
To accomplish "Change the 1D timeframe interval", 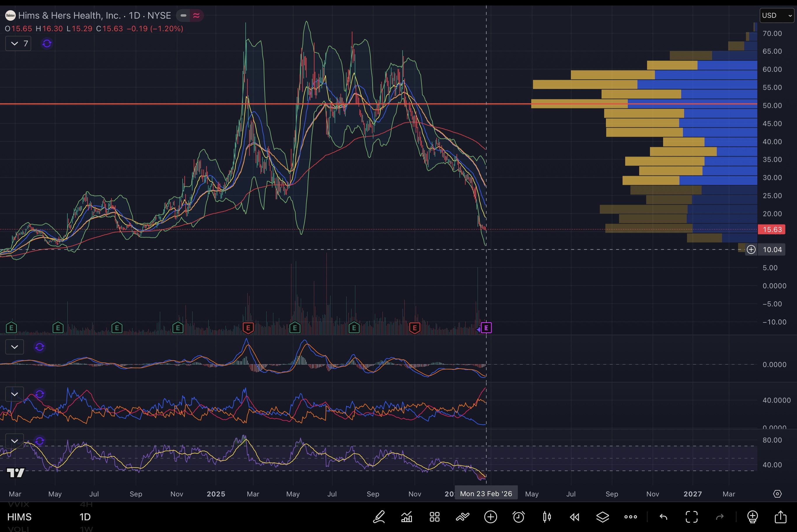I will pos(85,517).
